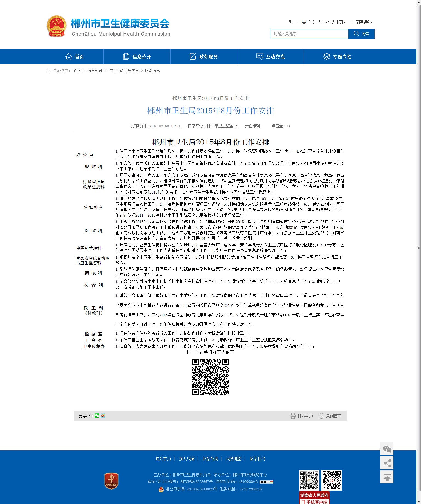Click the chat bubble icon in the 互动交流 tab
This screenshot has height=504, width=421.
click(259, 56)
